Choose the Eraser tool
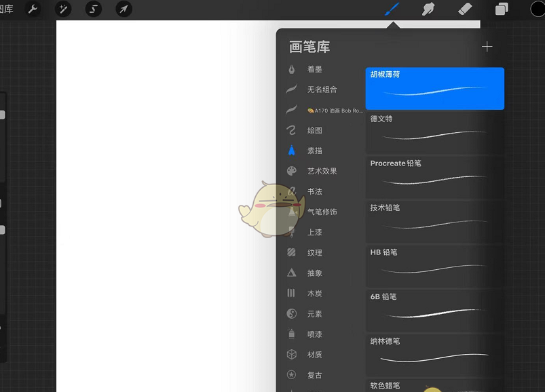The height and width of the screenshot is (392, 545). 465,9
